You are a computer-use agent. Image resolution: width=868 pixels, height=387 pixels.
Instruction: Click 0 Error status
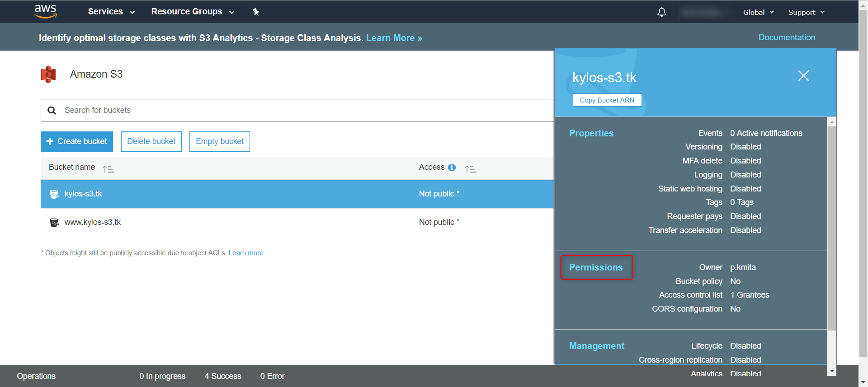[272, 376]
